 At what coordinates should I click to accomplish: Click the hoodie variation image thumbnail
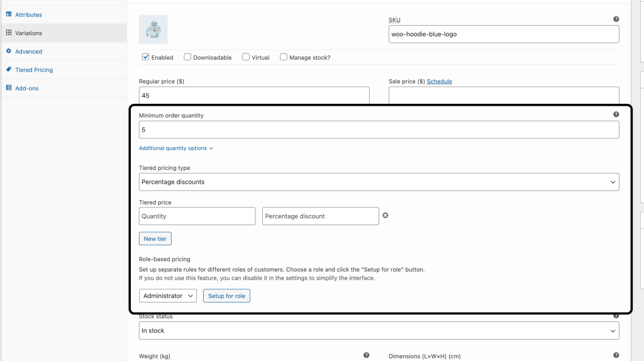click(x=153, y=30)
